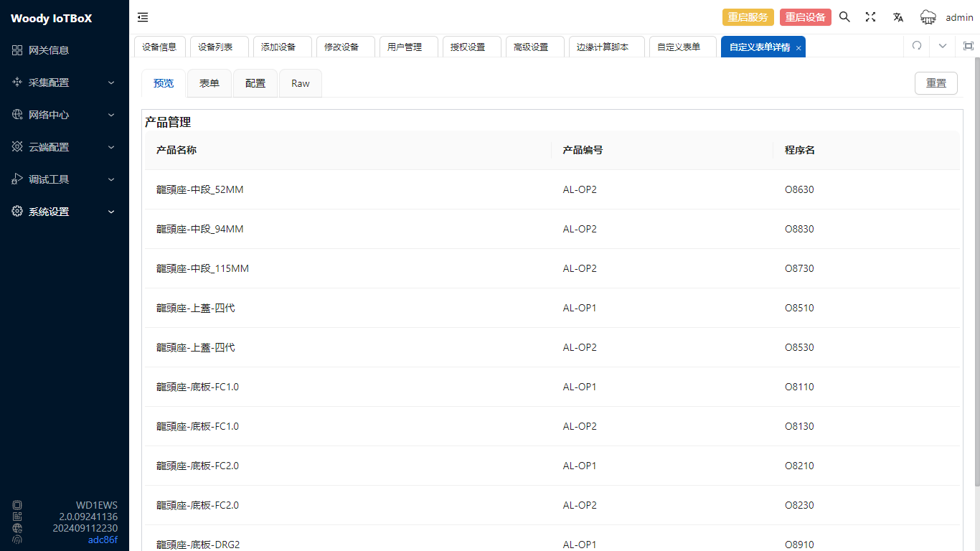Toggle fullscreen using the expand arrows icon
Screen dimensions: 980x551
(x=870, y=17)
